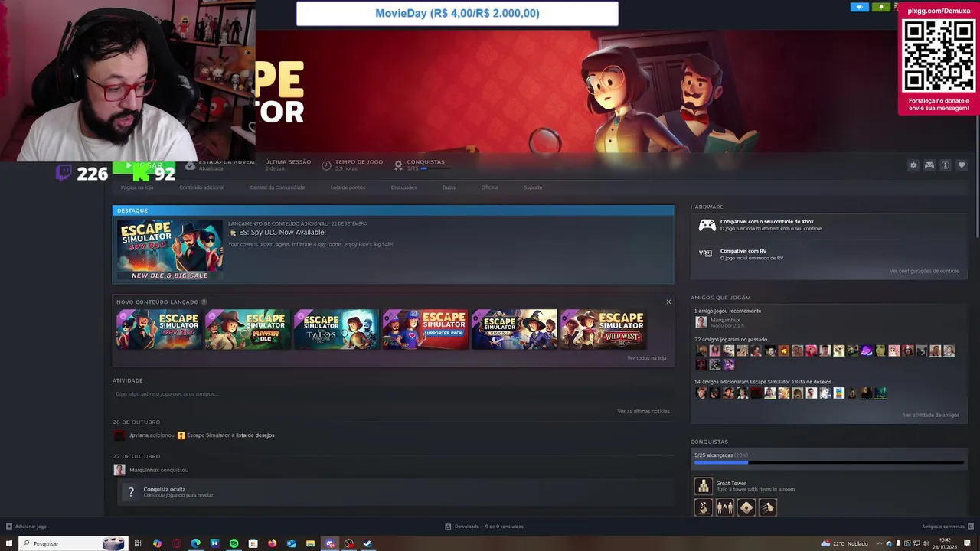980x551 pixels.
Task: Click the Great Tower achievement icon
Action: (703, 486)
